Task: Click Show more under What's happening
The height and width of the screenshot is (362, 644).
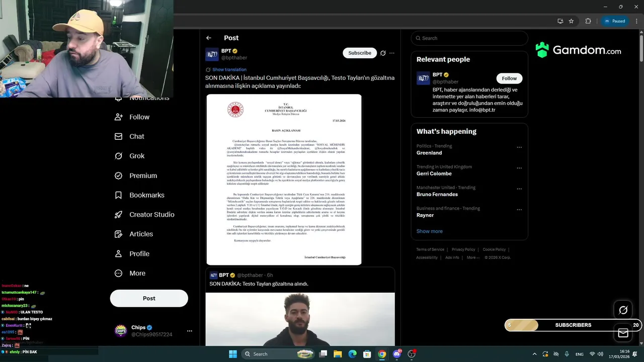Action: [430, 231]
